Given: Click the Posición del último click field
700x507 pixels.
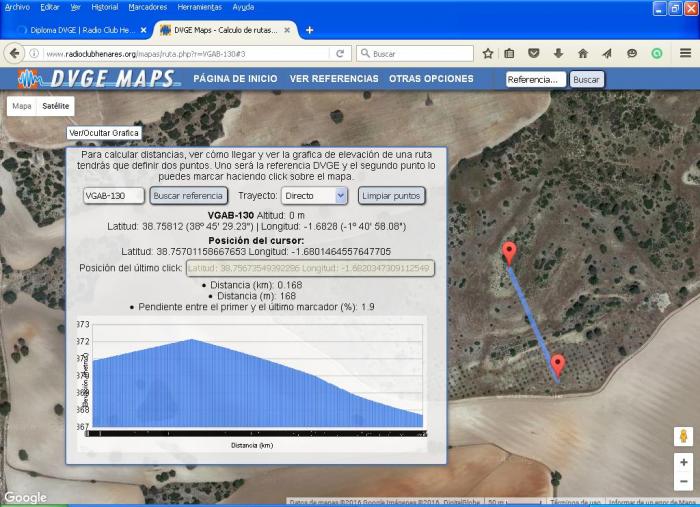Looking at the screenshot, I should (x=310, y=268).
